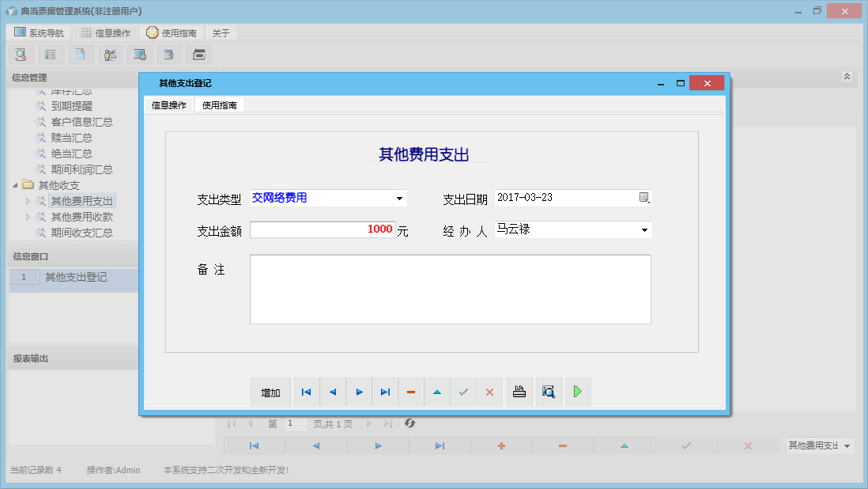Click the 增加 button
This screenshot has height=489, width=868.
(270, 392)
